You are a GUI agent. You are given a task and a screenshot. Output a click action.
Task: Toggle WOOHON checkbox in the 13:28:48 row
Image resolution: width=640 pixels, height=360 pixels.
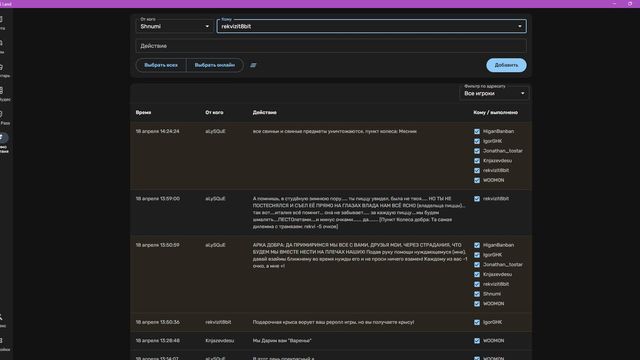tap(477, 341)
